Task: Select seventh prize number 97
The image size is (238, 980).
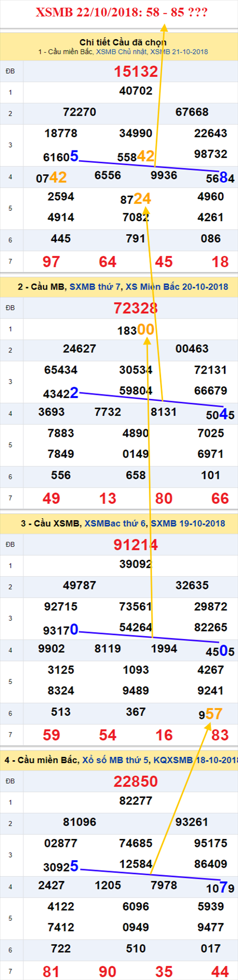Action: pyautogui.click(x=52, y=262)
